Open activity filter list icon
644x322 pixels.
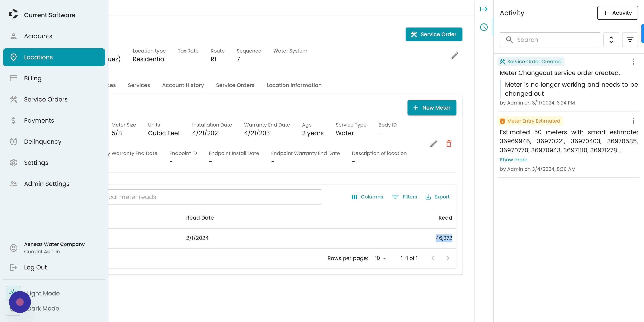pos(630,40)
